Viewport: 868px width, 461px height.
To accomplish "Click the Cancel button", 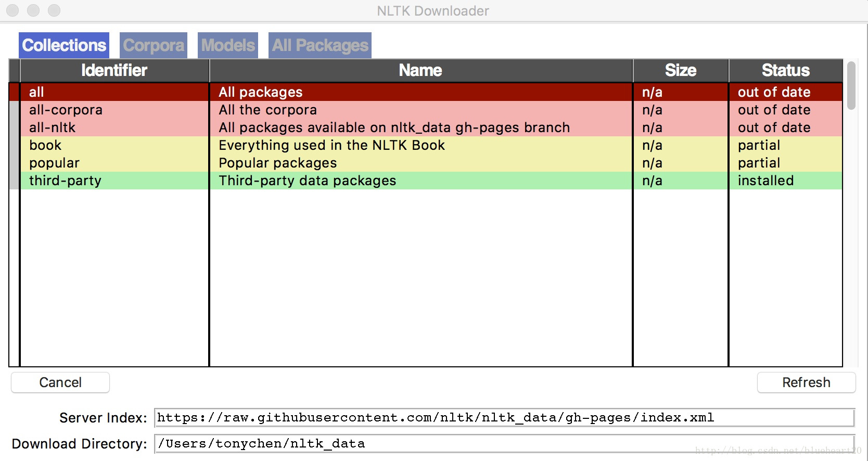I will (60, 382).
